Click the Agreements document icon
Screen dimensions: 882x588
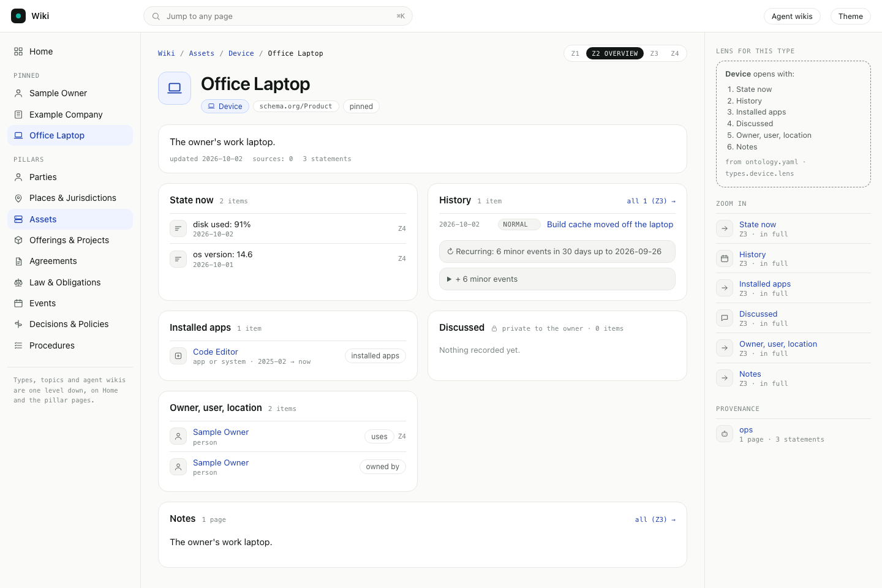click(18, 261)
